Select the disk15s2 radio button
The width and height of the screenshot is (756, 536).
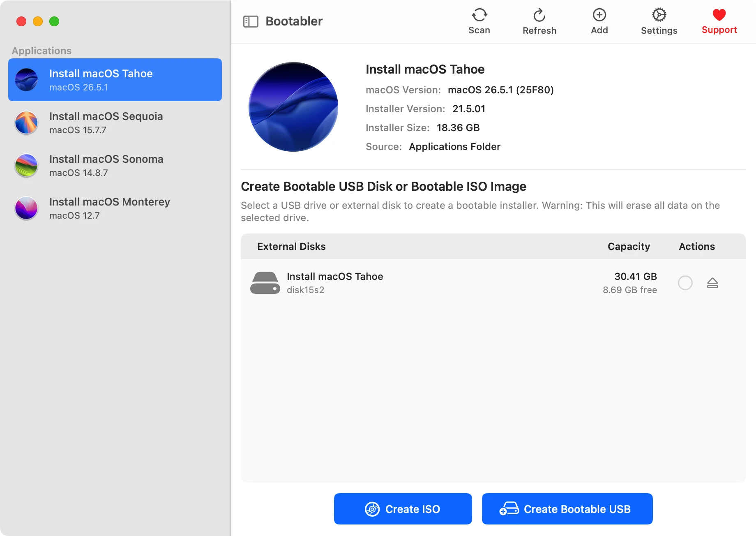685,283
